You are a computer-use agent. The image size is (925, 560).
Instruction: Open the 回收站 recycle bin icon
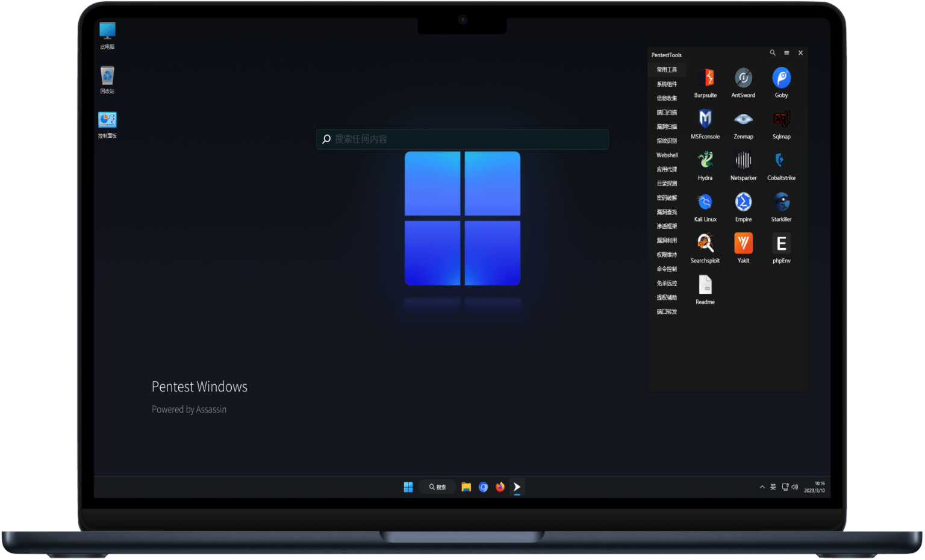pos(107,76)
